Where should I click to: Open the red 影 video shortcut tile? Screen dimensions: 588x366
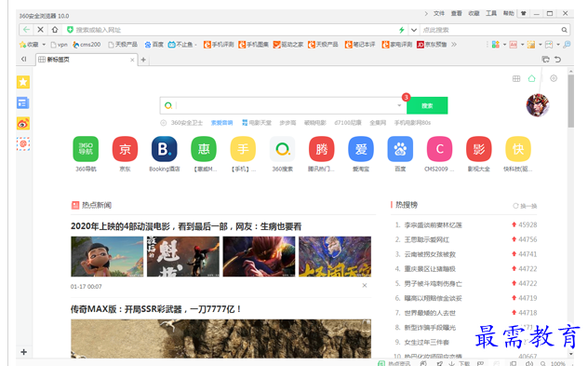pyautogui.click(x=479, y=149)
